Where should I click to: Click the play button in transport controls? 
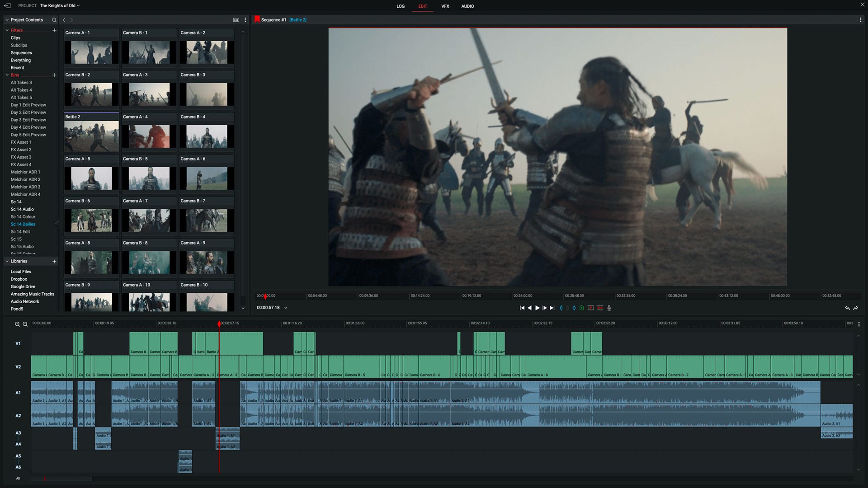pyautogui.click(x=537, y=307)
